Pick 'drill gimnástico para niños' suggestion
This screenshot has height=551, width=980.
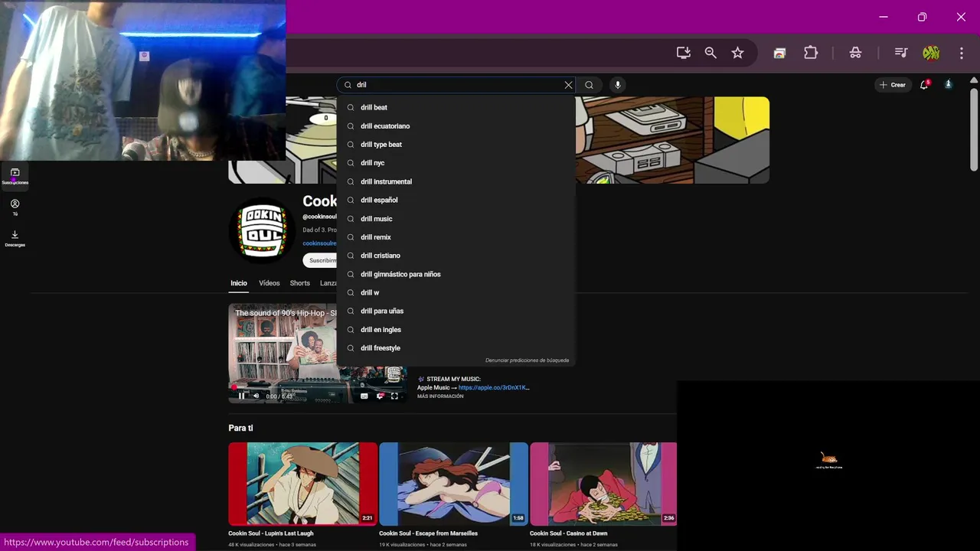(x=456, y=274)
